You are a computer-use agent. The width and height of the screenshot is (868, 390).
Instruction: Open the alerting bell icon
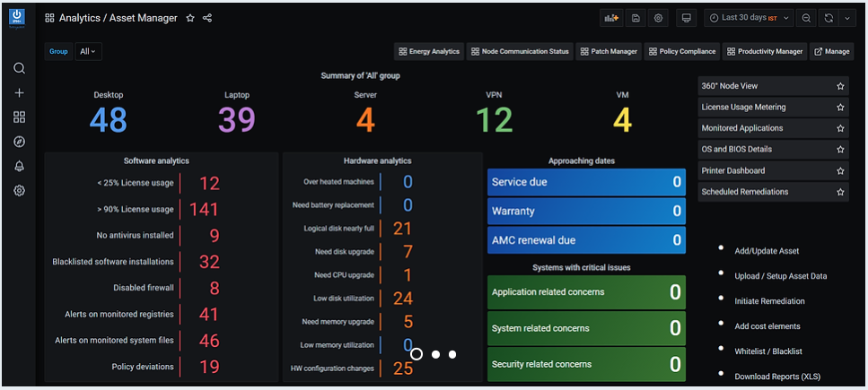(19, 167)
